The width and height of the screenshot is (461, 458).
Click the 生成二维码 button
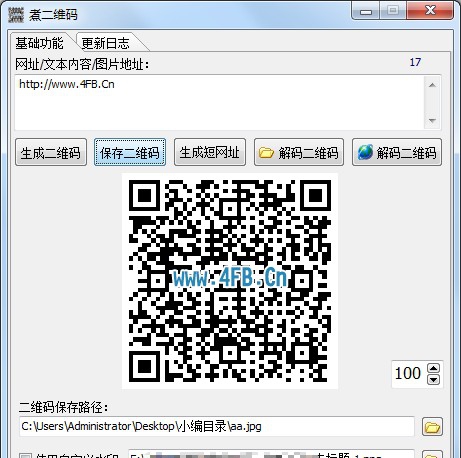pyautogui.click(x=51, y=152)
